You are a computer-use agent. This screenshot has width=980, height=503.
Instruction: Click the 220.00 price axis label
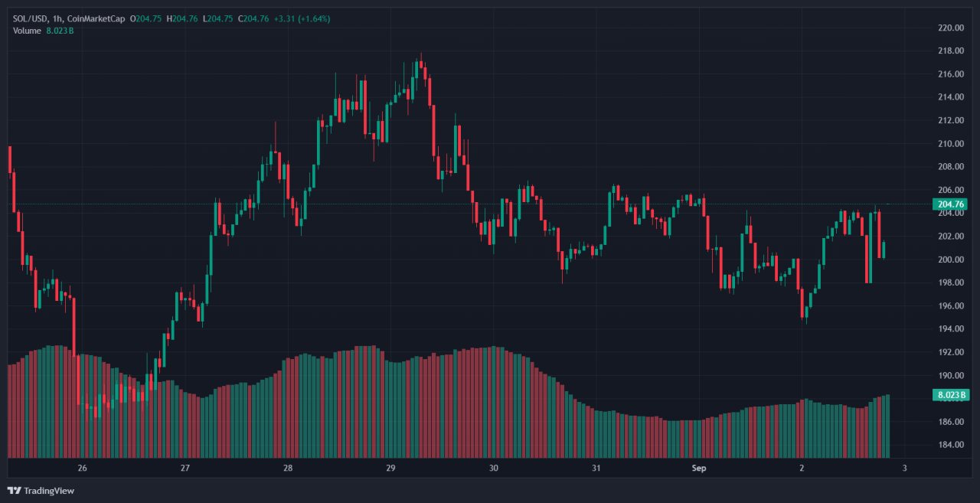950,28
